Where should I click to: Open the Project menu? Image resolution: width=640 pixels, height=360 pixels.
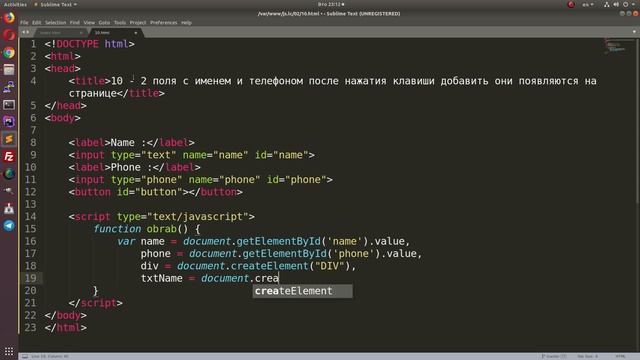(138, 22)
